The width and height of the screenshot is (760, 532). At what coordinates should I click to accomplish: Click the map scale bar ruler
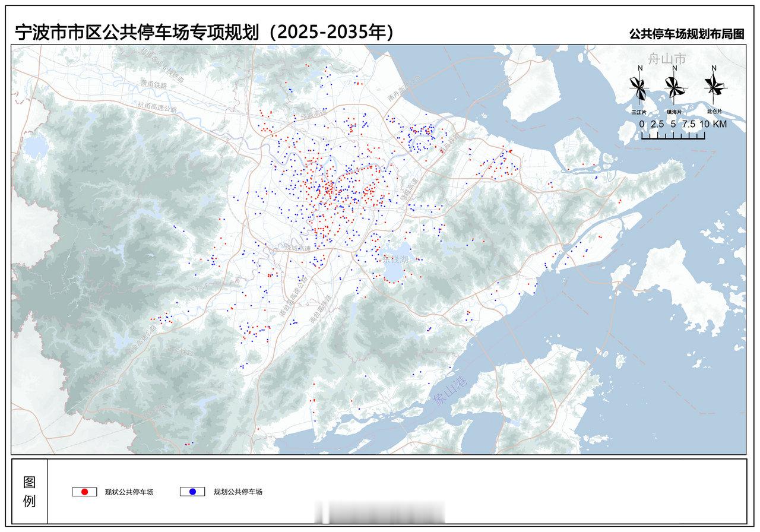pyautogui.click(x=673, y=135)
